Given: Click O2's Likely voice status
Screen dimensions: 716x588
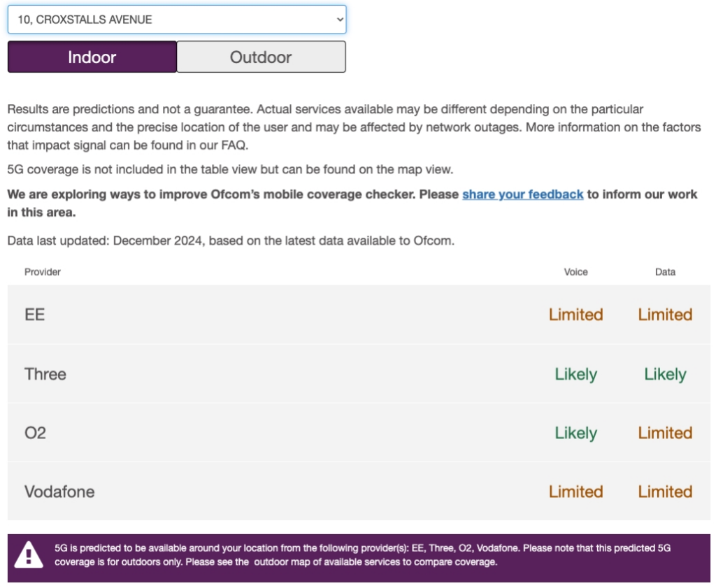Looking at the screenshot, I should point(575,433).
